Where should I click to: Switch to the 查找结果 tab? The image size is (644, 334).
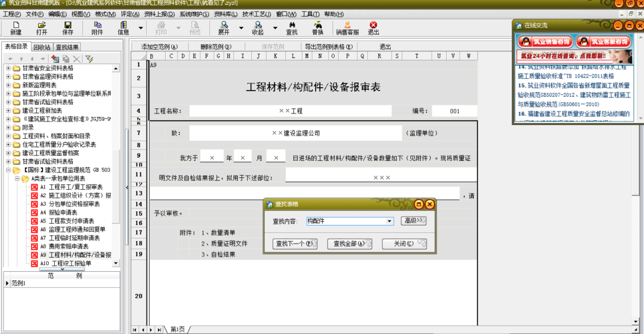[x=67, y=47]
